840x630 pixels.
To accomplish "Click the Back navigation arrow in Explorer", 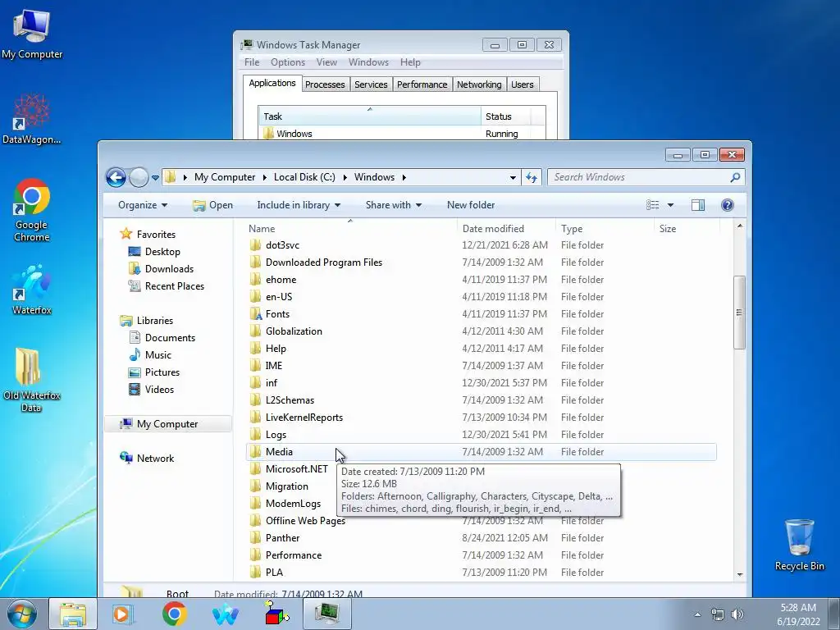I will [116, 177].
